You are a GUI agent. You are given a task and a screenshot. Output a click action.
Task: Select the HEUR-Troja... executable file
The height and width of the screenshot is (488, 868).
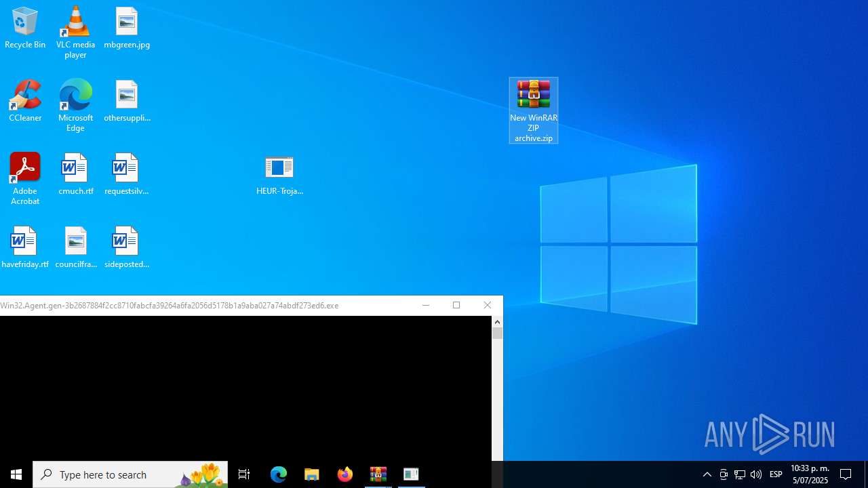point(279,175)
